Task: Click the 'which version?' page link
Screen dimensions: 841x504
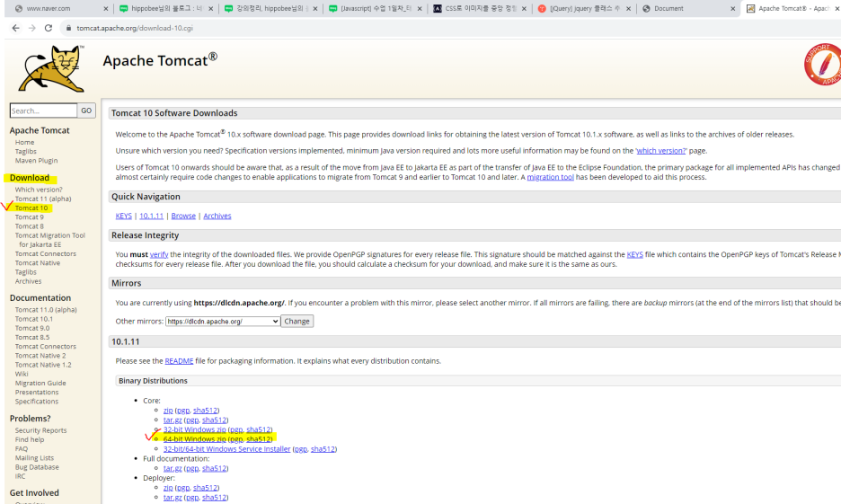Action: tap(660, 151)
